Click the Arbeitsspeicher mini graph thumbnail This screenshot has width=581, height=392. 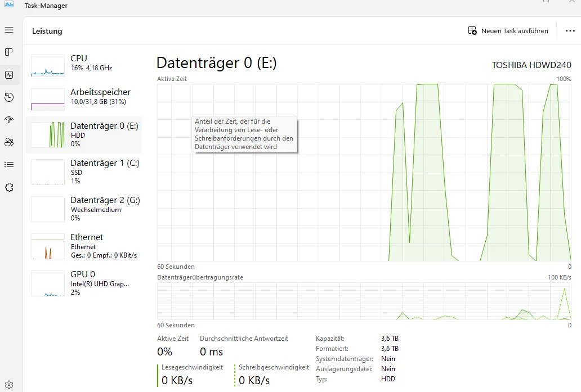[x=48, y=100]
